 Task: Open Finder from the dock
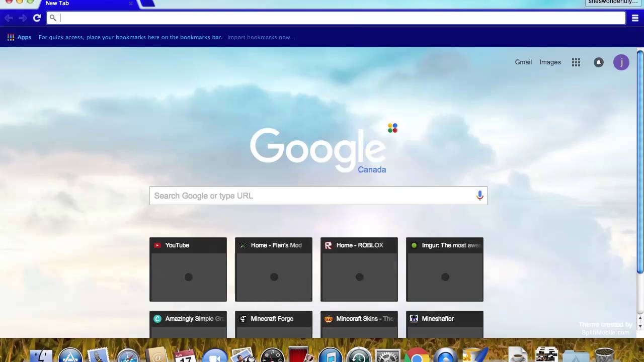41,356
